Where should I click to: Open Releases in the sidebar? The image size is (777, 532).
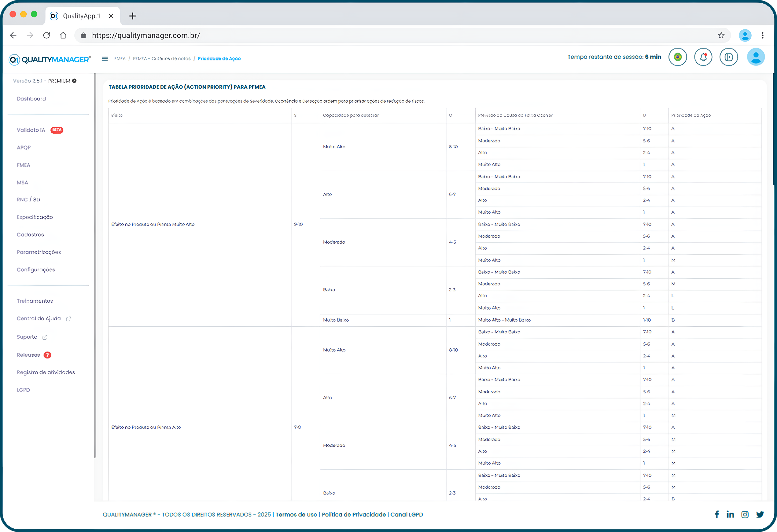tap(28, 355)
